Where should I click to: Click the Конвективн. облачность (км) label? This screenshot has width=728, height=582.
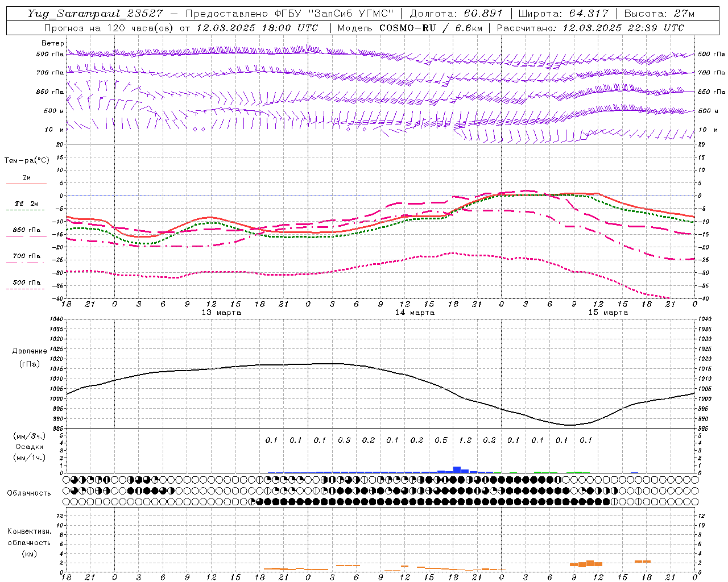(x=29, y=543)
